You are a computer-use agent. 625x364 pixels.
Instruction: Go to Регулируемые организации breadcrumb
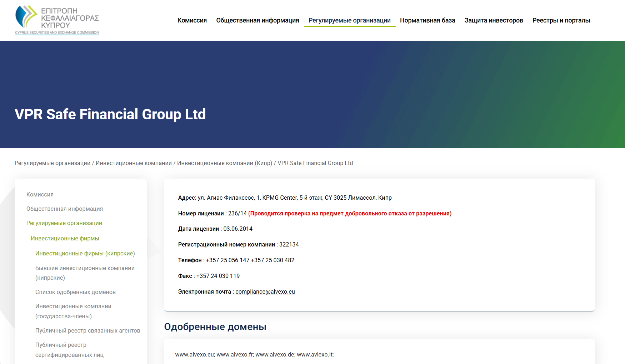pos(52,163)
